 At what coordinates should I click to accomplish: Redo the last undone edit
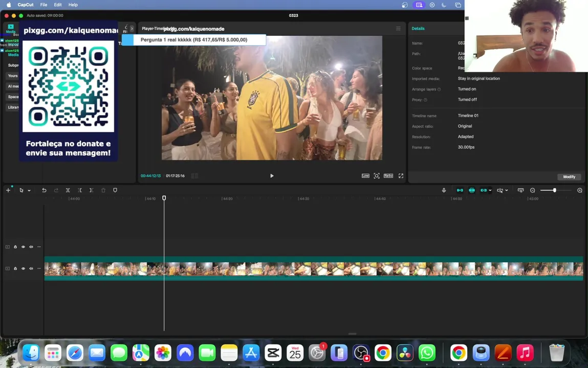[x=56, y=190]
